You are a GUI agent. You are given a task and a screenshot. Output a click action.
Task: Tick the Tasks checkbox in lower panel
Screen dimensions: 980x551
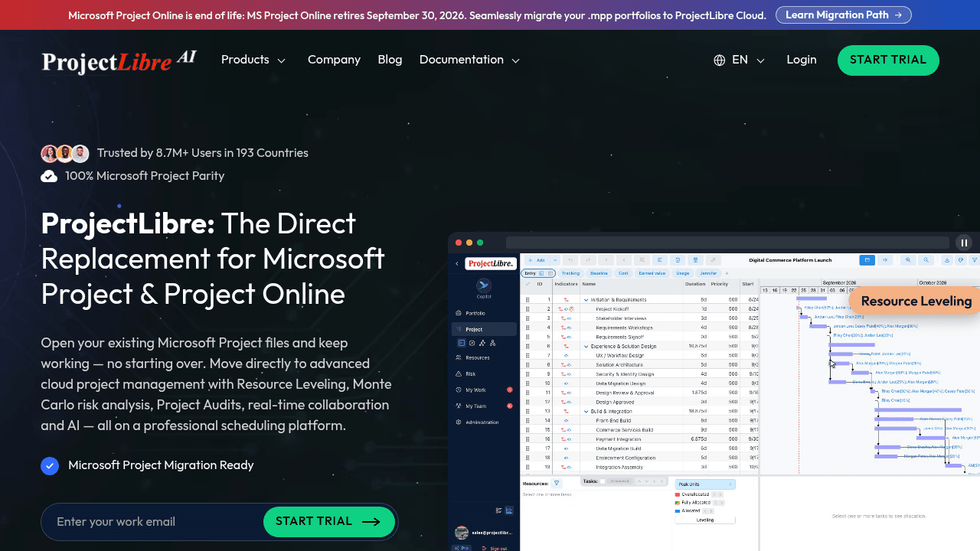point(603,481)
